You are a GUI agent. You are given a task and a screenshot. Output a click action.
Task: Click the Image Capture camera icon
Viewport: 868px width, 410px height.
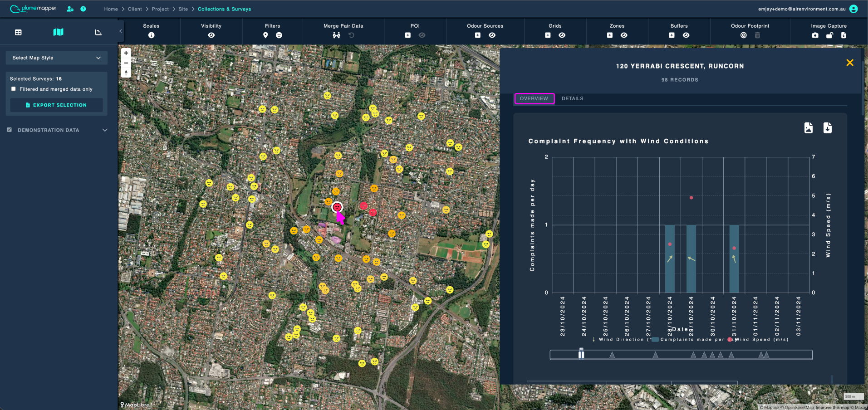point(815,35)
